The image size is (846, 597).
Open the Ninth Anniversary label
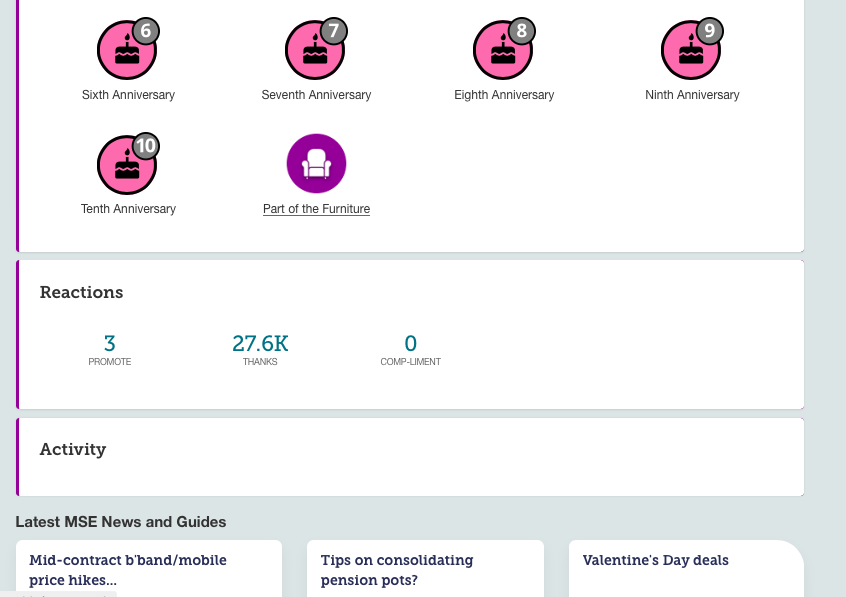[x=692, y=95]
